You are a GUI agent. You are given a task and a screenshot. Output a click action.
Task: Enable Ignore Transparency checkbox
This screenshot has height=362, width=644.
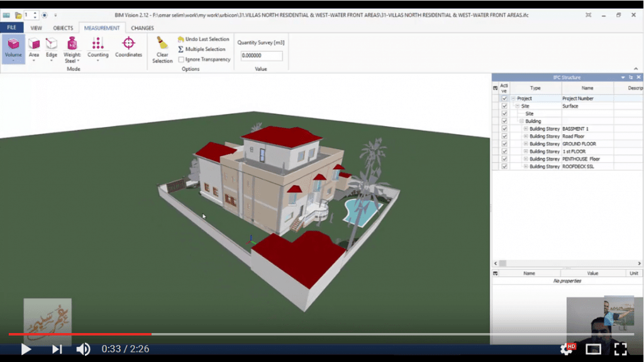click(x=181, y=59)
